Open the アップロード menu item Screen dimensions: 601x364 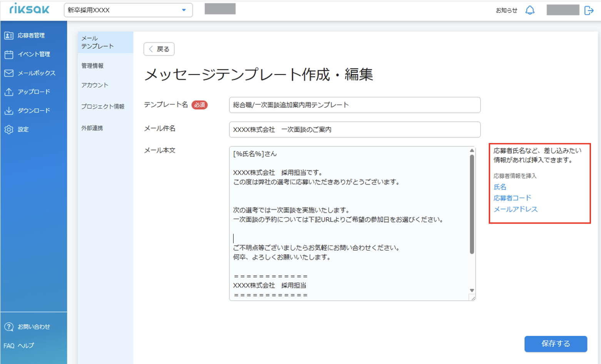coord(33,92)
